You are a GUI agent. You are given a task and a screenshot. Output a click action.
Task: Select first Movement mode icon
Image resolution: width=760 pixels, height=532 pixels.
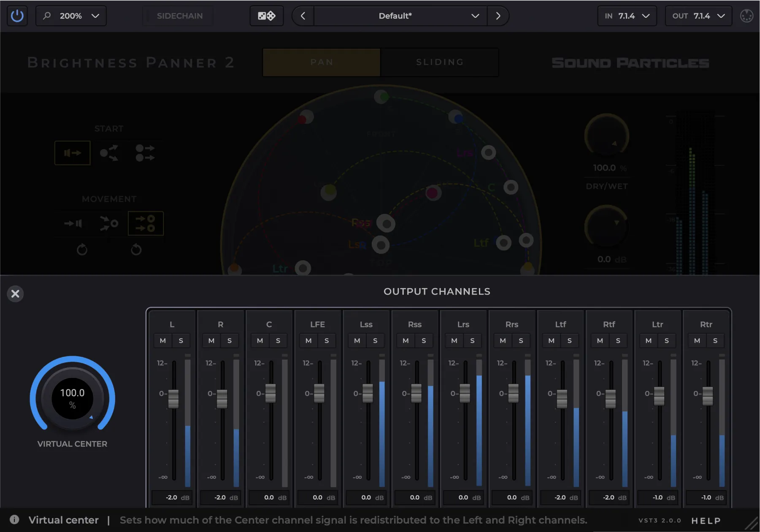tap(73, 223)
